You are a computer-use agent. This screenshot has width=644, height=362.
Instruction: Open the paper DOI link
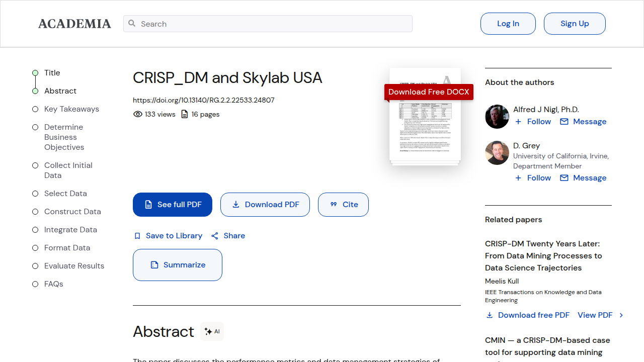pos(204,100)
